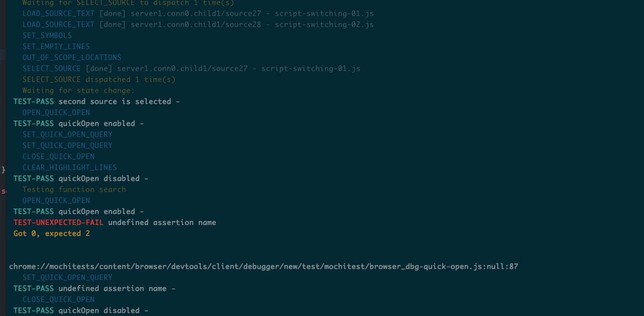This screenshot has width=644, height=316.
Task: Click the "Testing function search" log line
Action: point(74,189)
